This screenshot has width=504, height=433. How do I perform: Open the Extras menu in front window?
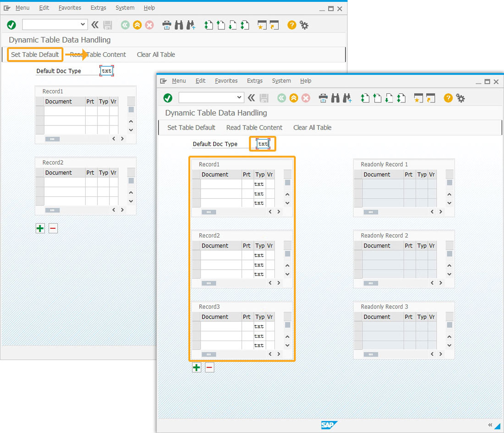pyautogui.click(x=255, y=81)
